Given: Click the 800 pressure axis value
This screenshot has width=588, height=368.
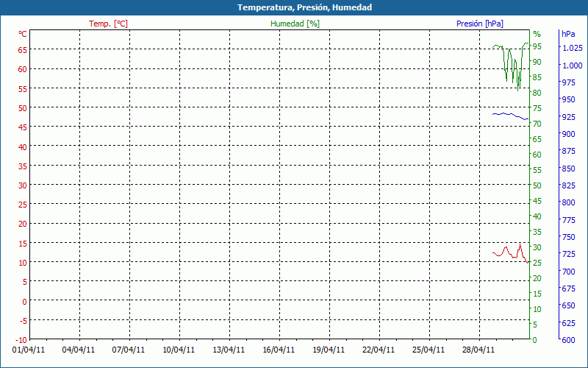Looking at the screenshot, I should tap(568, 202).
